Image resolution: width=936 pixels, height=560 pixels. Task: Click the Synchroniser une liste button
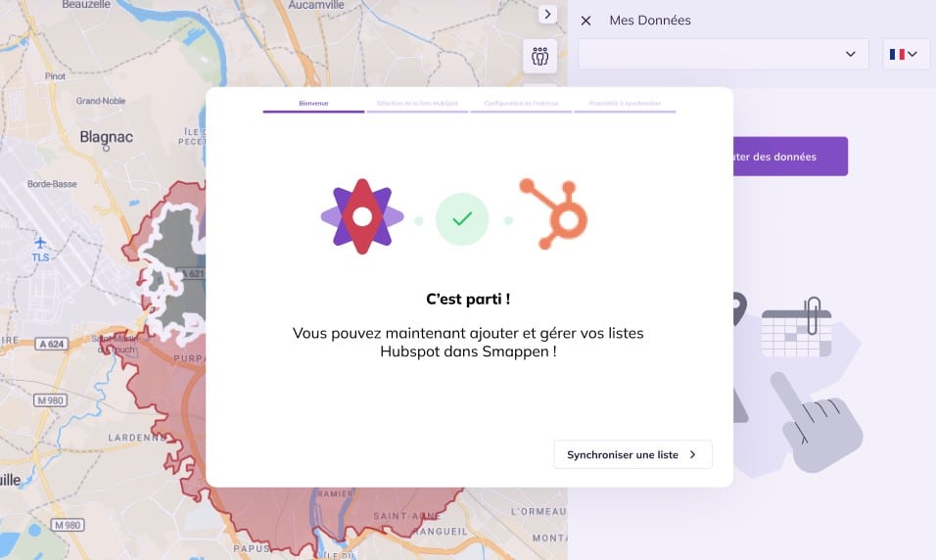632,454
